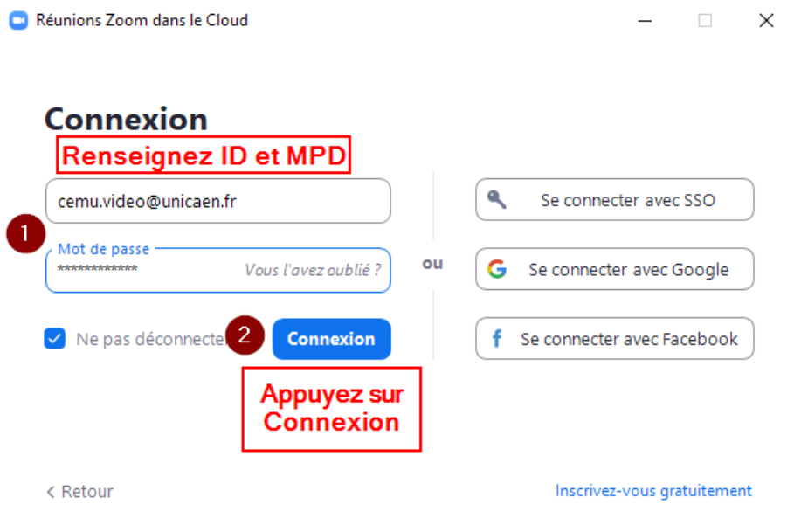Go back using the Retour link
Image resolution: width=794 pixels, height=532 pixels.
pyautogui.click(x=86, y=492)
